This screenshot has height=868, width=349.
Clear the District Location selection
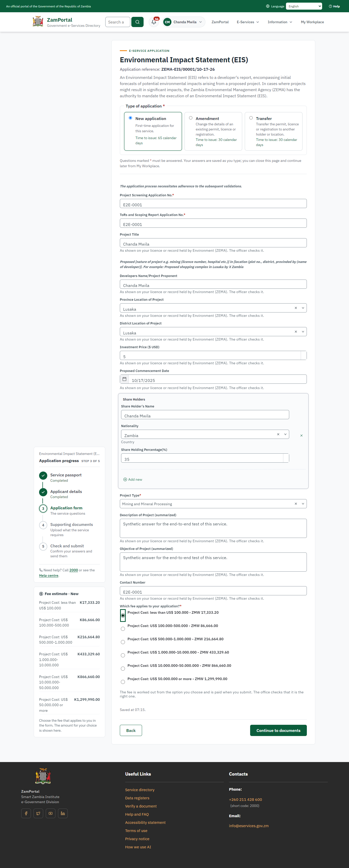coord(296,332)
